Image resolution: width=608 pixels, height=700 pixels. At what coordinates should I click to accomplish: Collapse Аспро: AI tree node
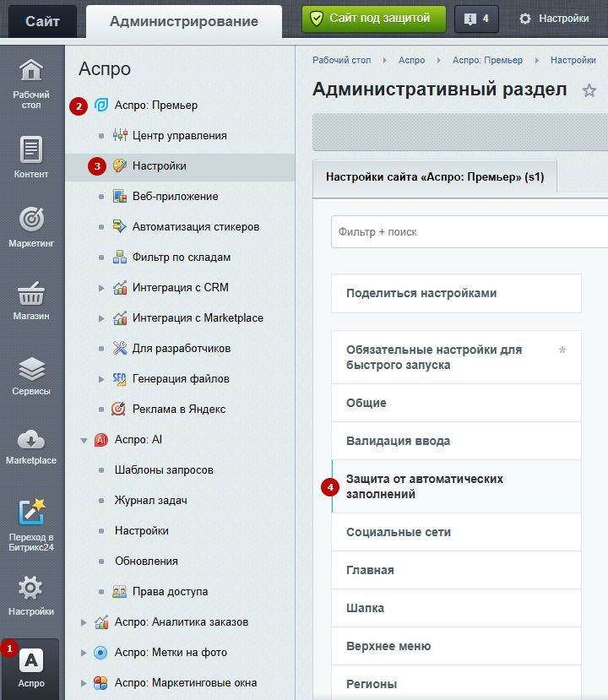point(84,440)
